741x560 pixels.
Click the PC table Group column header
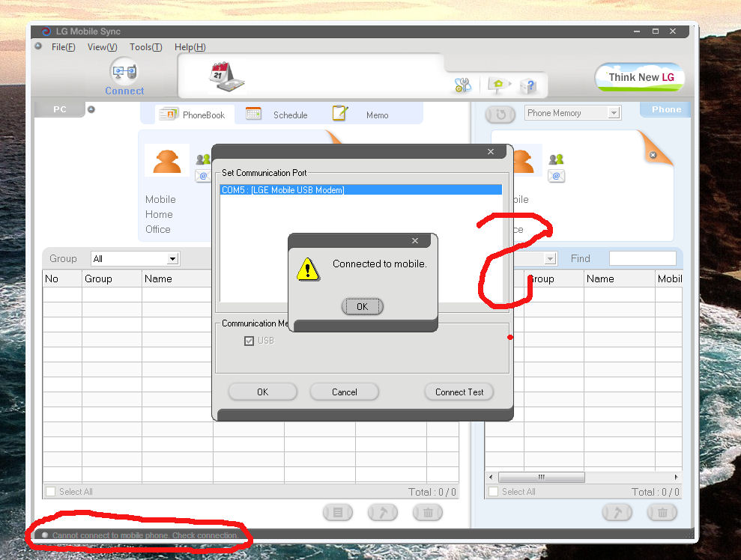[112, 279]
